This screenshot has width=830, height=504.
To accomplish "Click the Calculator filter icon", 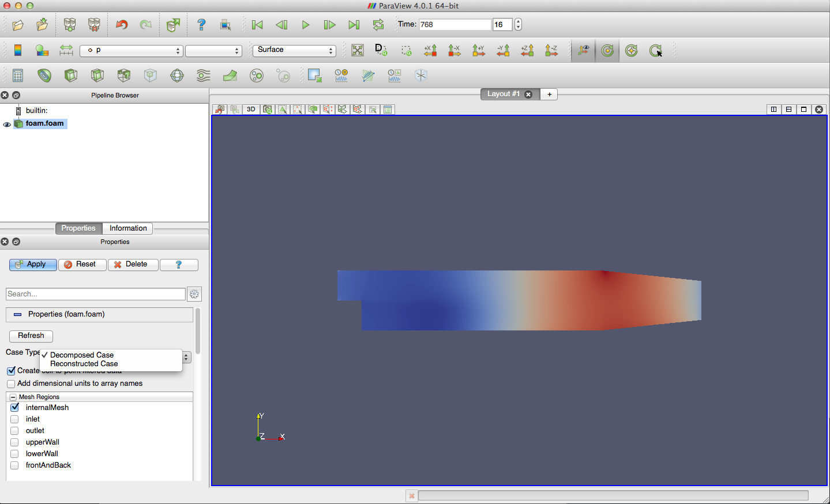I will tap(18, 76).
